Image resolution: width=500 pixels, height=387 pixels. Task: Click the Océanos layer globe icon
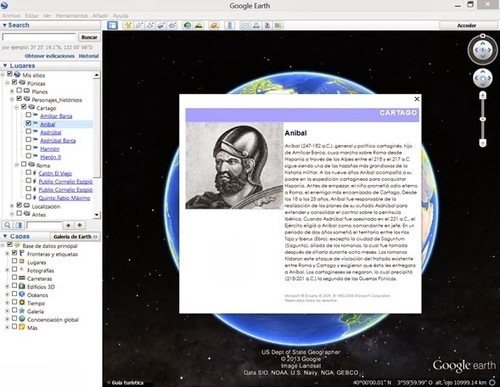(22, 294)
